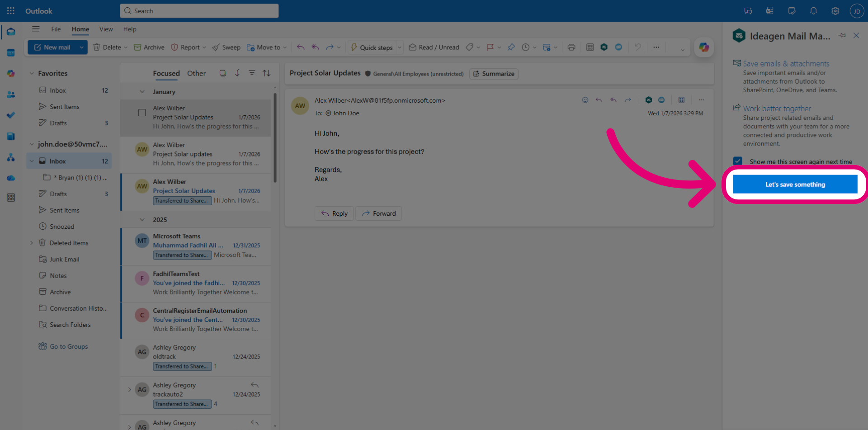Screen dimensions: 868x430
Task: Switch to the Other inbox tab
Action: coord(196,73)
